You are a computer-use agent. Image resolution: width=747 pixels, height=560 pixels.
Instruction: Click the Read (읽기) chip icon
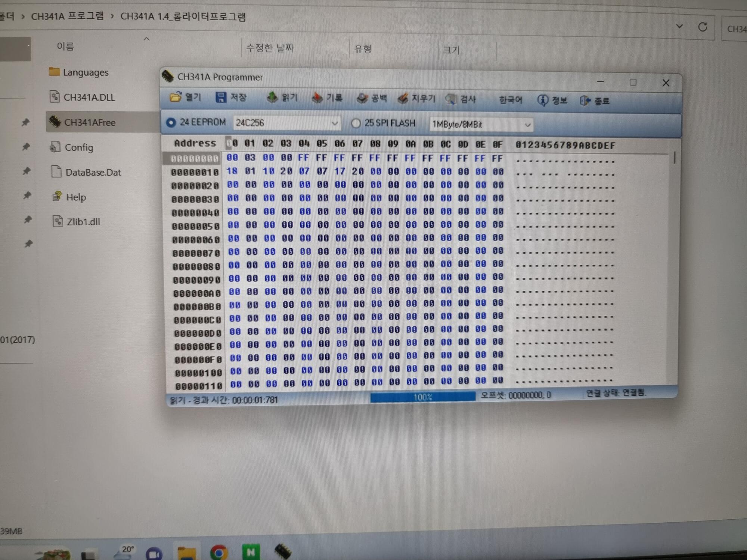click(272, 97)
